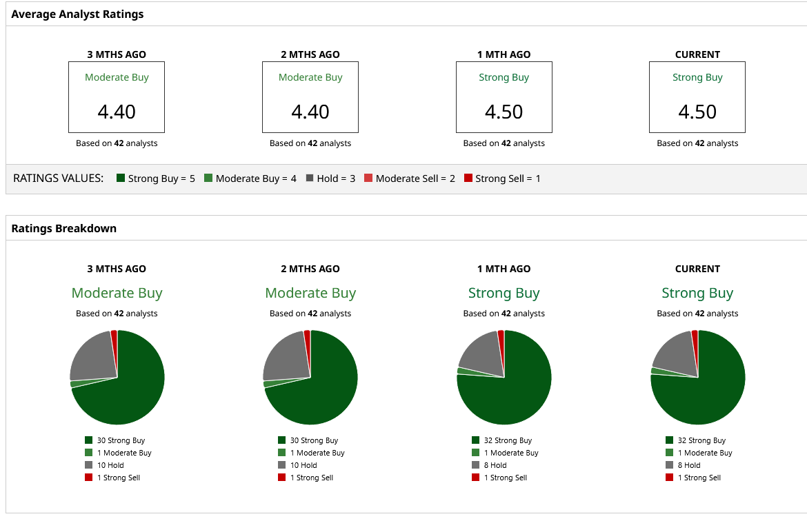Click large 'Moderate Buy' title under 3 MTHS AGO breakdown
This screenshot has width=807, height=532.
click(117, 293)
